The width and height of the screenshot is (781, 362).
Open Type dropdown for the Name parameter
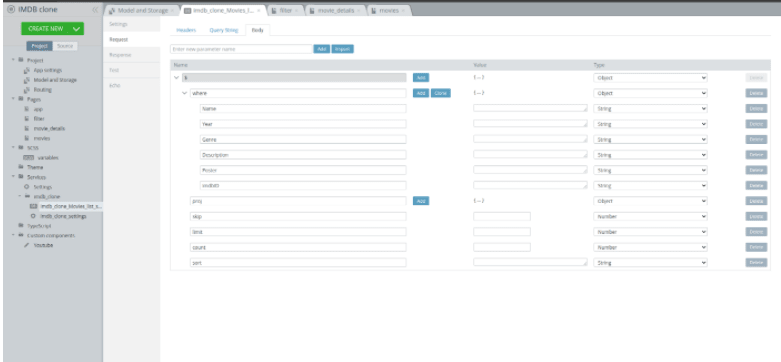point(650,109)
